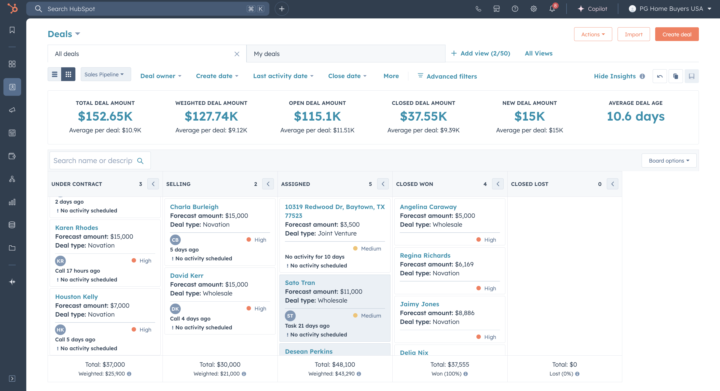Click the save view icon
The image size is (720, 391).
tap(692, 76)
